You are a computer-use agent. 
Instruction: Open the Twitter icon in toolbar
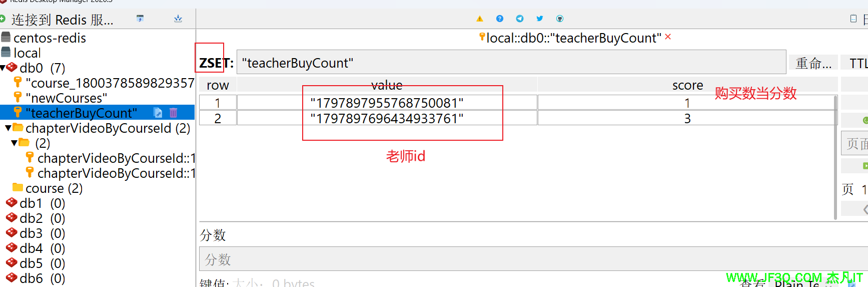[540, 19]
